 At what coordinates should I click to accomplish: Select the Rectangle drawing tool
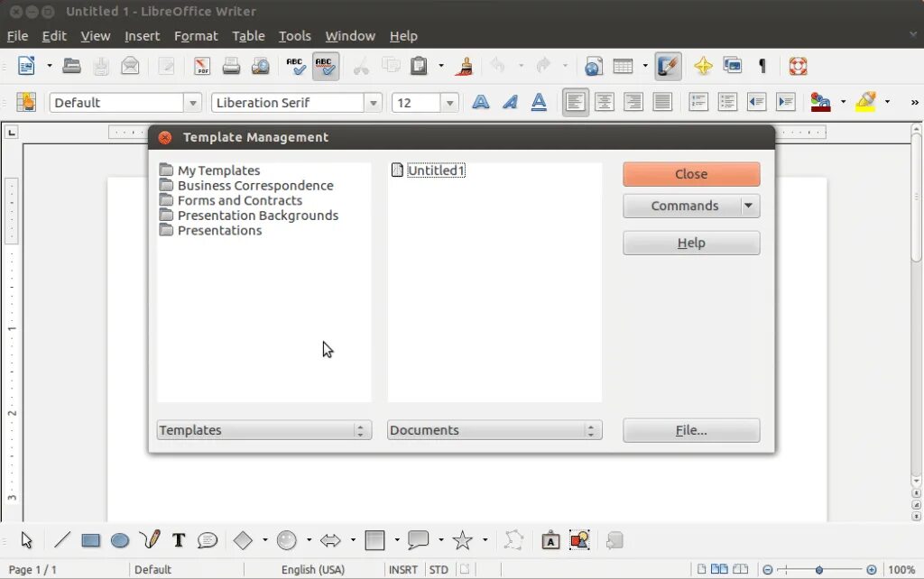91,540
